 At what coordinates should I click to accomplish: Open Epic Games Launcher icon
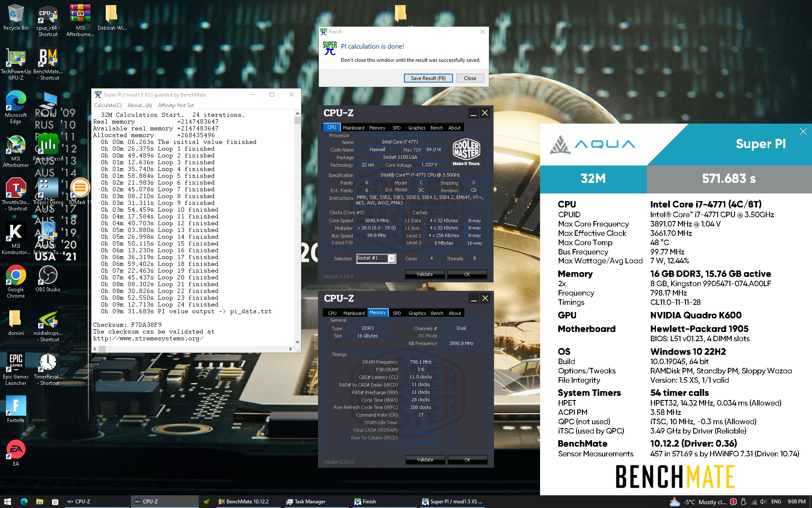pos(16,369)
